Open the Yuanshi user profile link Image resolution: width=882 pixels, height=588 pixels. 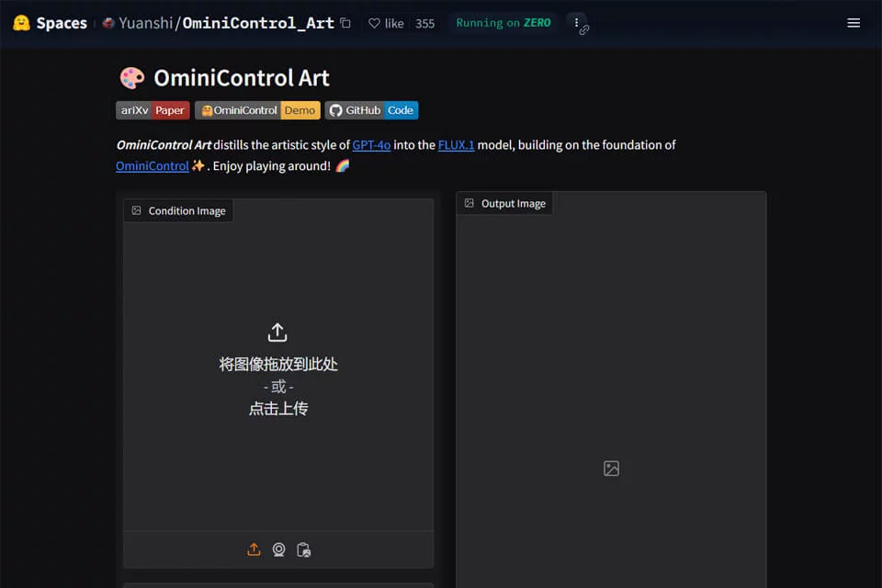[x=146, y=23]
